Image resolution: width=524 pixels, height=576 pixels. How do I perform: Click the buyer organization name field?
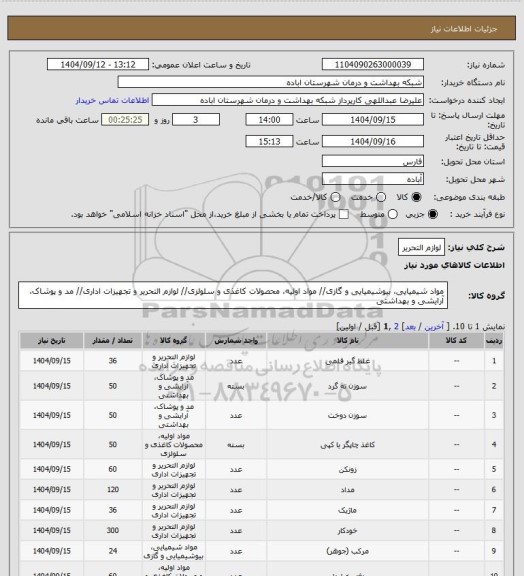coord(270,82)
